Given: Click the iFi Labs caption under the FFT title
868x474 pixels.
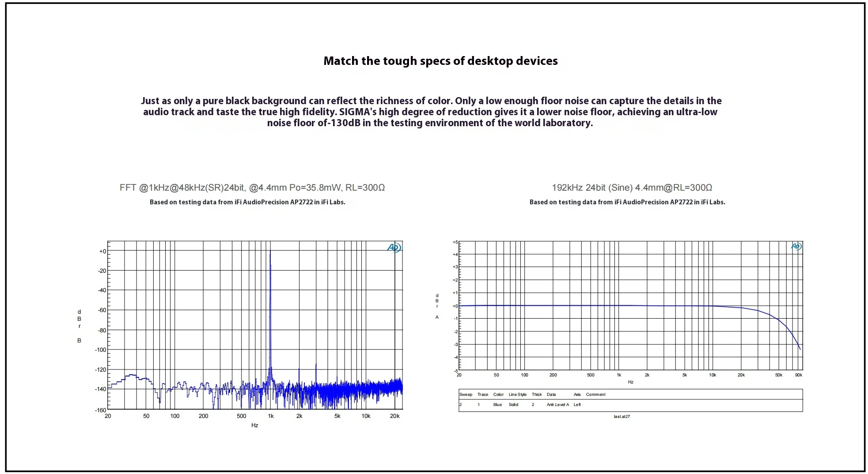Looking at the screenshot, I should pos(247,202).
